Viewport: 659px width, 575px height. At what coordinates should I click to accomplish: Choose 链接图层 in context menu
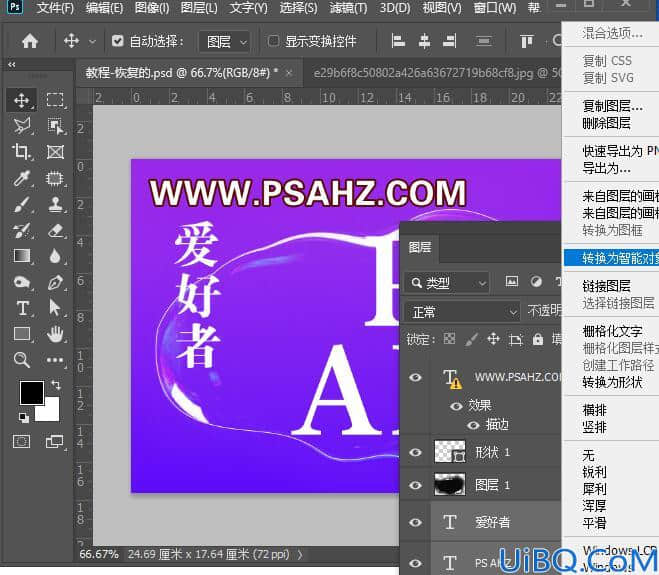tap(606, 286)
